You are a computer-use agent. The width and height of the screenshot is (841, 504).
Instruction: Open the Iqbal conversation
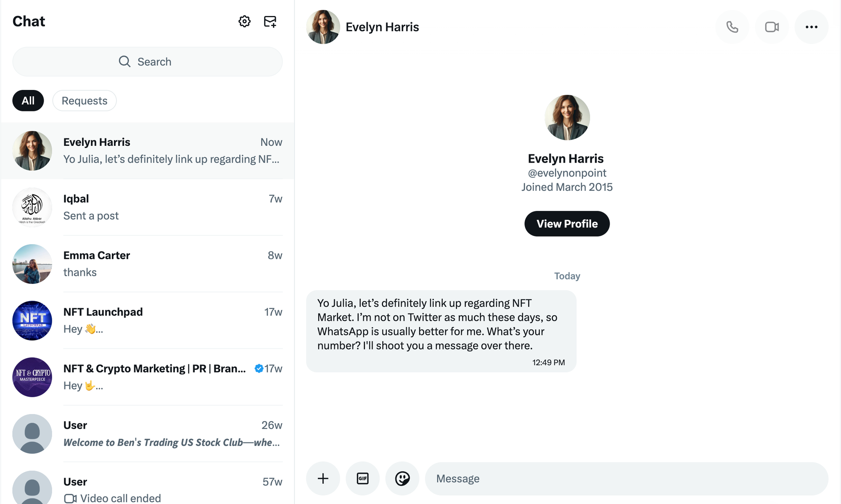click(x=147, y=207)
